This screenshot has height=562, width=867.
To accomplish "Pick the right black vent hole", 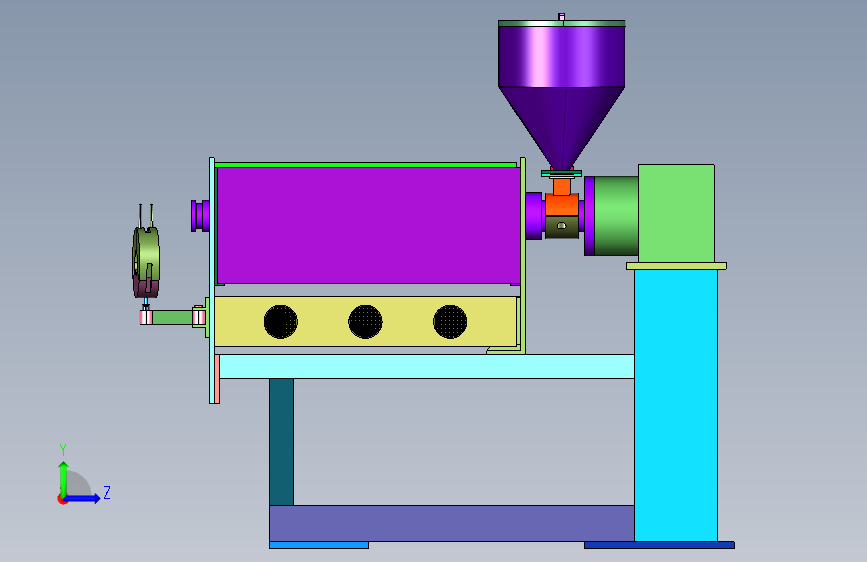I will [450, 321].
